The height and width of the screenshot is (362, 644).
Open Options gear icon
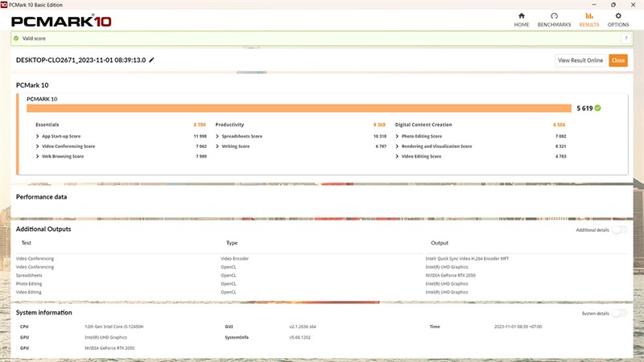pos(618,16)
